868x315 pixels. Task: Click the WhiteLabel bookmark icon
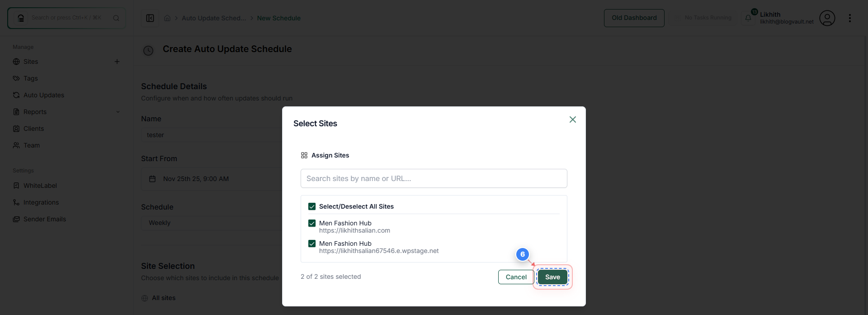(16, 186)
